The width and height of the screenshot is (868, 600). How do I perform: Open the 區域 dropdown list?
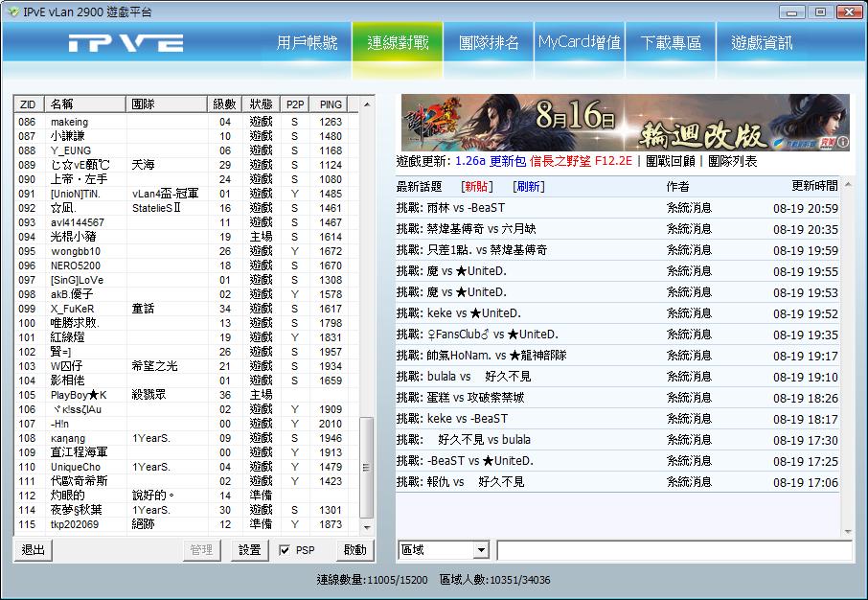coord(481,550)
